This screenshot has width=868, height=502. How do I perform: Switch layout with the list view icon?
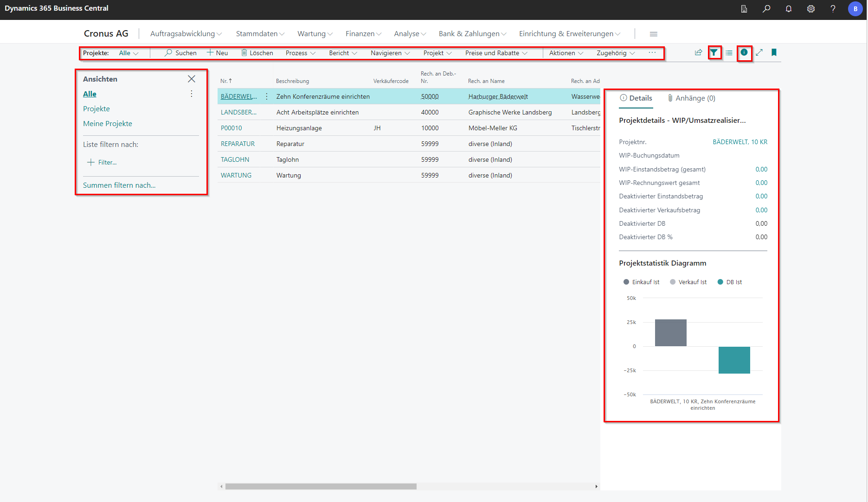(729, 53)
